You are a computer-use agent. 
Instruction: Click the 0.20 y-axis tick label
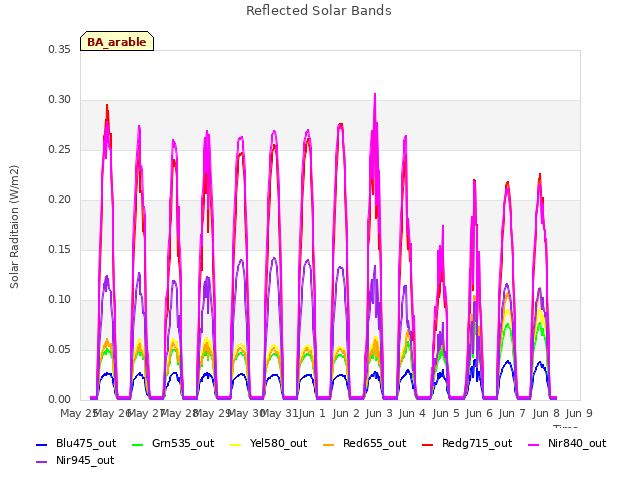click(60, 200)
